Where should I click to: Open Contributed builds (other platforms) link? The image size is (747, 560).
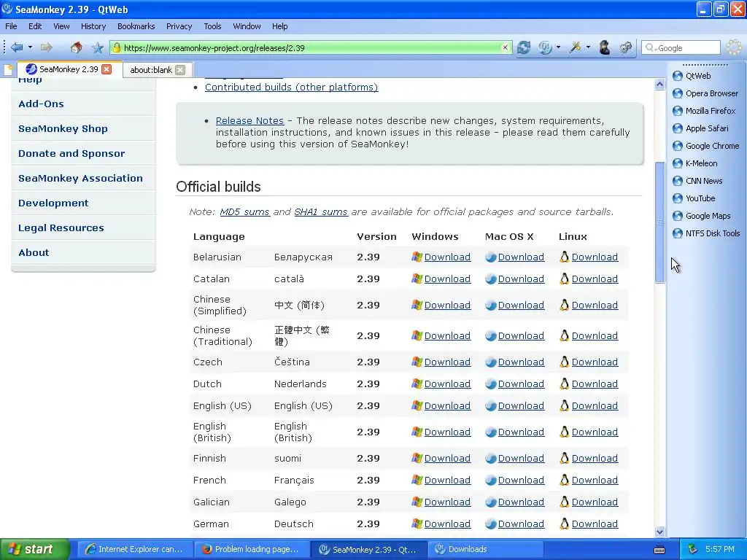click(291, 87)
